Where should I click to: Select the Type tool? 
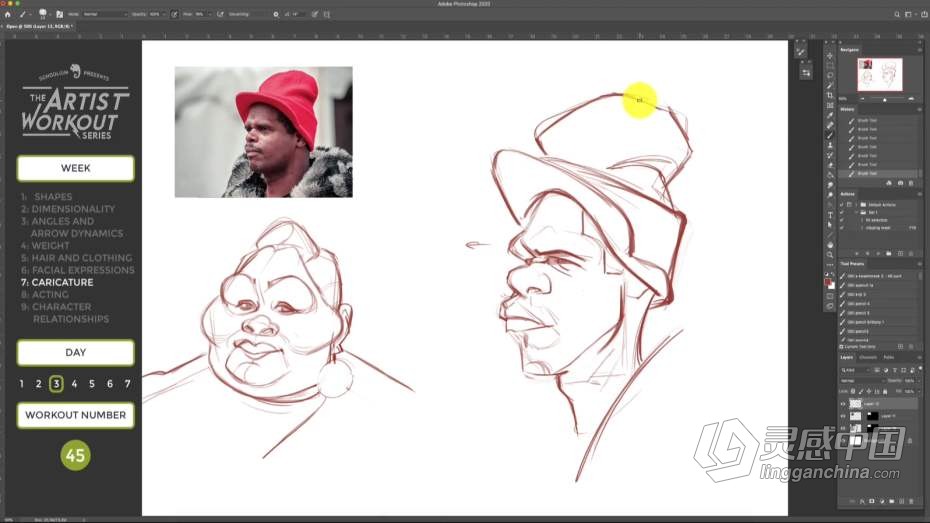coord(830,215)
